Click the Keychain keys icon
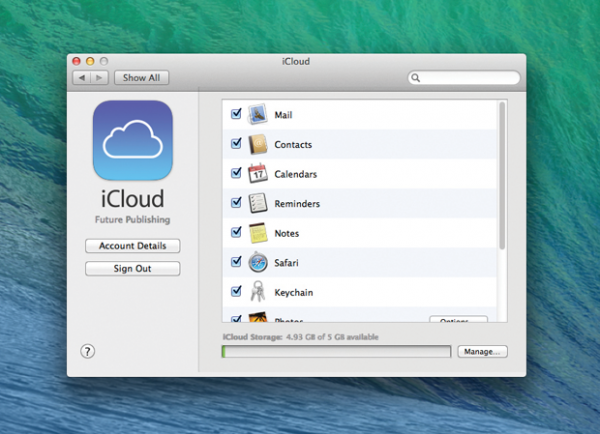 tap(258, 292)
